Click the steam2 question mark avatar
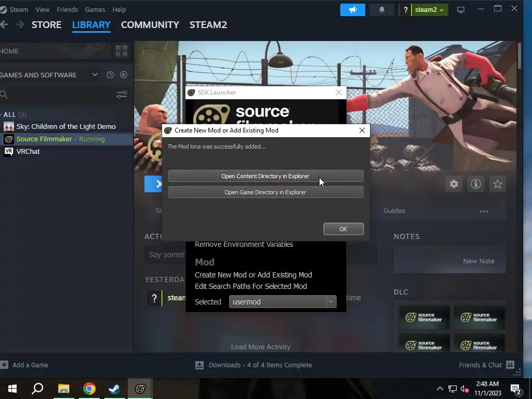 (405, 10)
